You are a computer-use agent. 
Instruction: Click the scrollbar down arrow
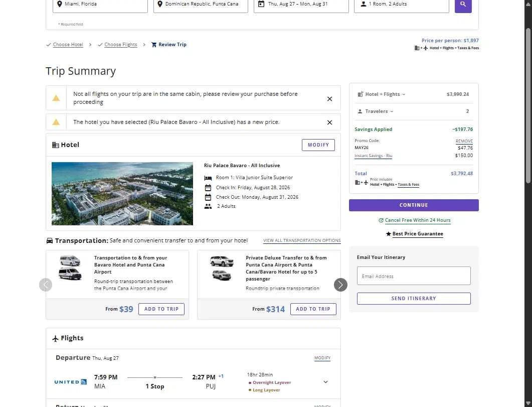tap(528, 403)
